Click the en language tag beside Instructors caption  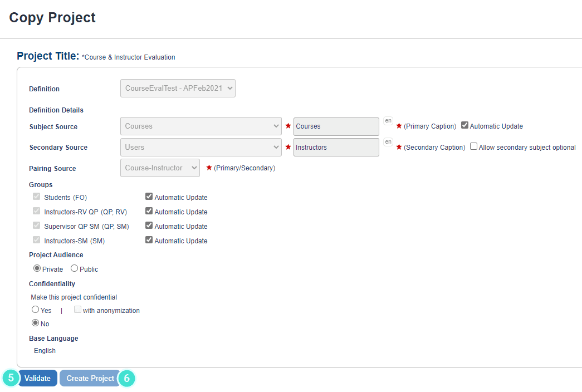[x=388, y=142]
